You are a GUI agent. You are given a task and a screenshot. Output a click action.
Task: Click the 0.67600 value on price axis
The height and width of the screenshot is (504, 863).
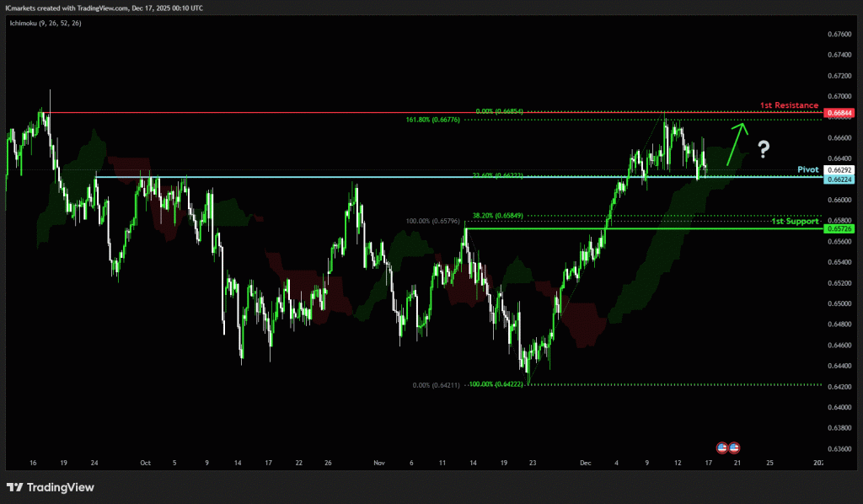pyautogui.click(x=839, y=35)
